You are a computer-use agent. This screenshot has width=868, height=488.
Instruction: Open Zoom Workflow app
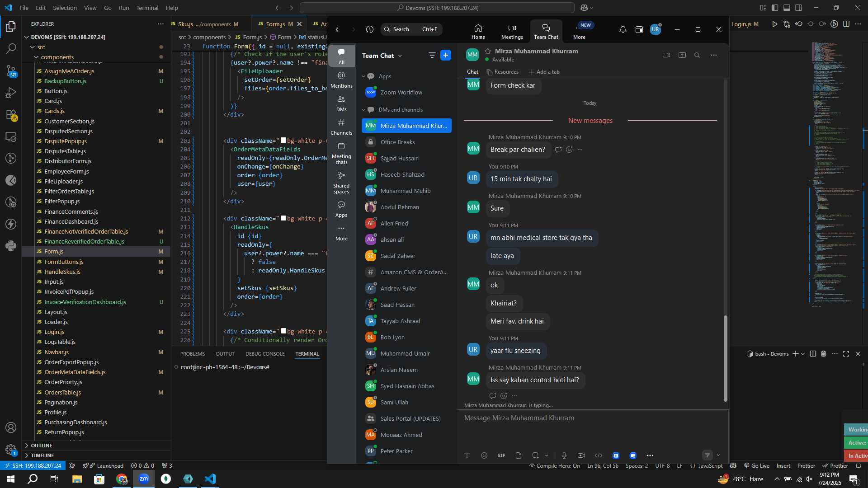[406, 92]
